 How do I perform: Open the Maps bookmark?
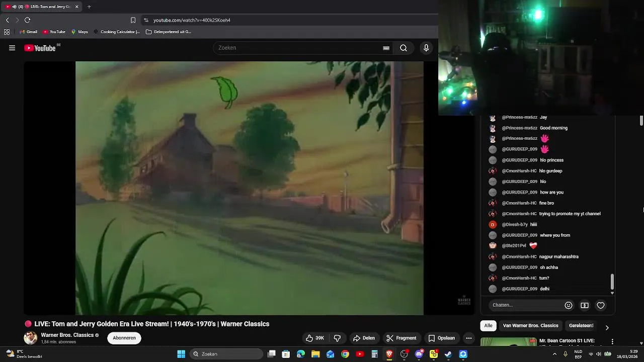coord(79,32)
